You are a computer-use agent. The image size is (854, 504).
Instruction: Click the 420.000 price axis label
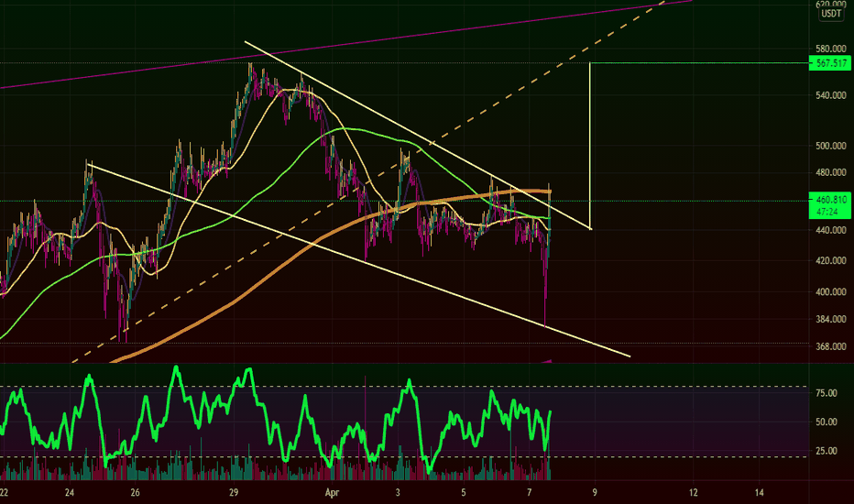[x=830, y=261]
